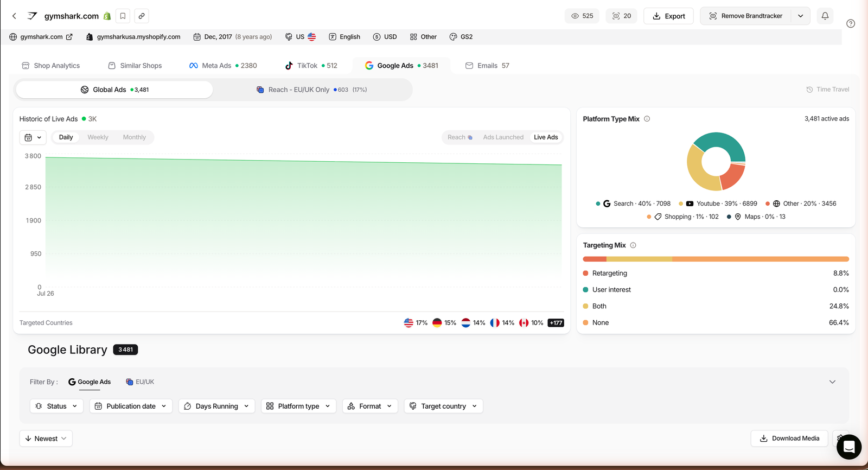Open the Status filter dropdown

pos(57,406)
